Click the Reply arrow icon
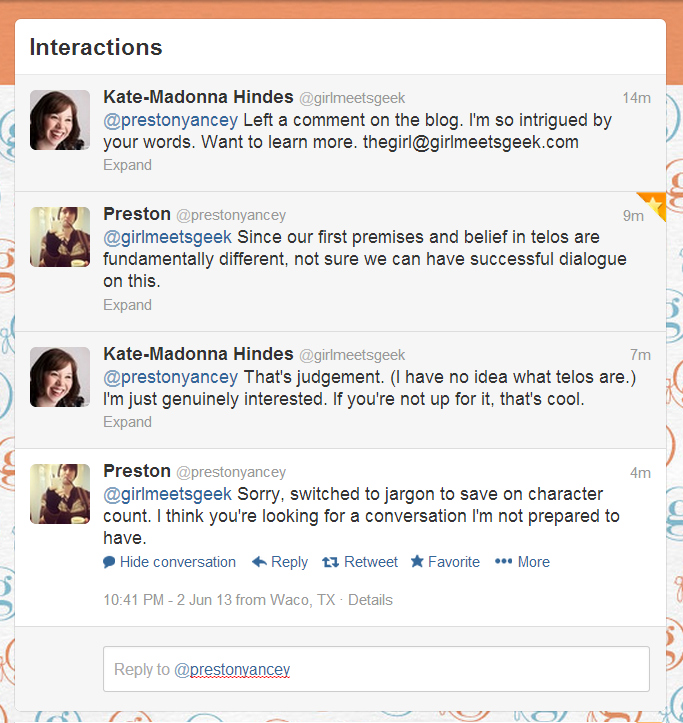The height and width of the screenshot is (723, 683). click(259, 562)
